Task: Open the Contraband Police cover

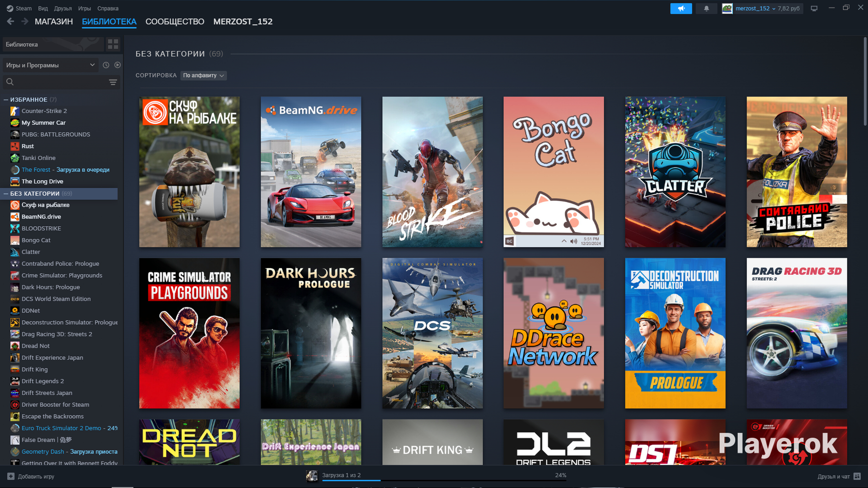Action: [797, 172]
